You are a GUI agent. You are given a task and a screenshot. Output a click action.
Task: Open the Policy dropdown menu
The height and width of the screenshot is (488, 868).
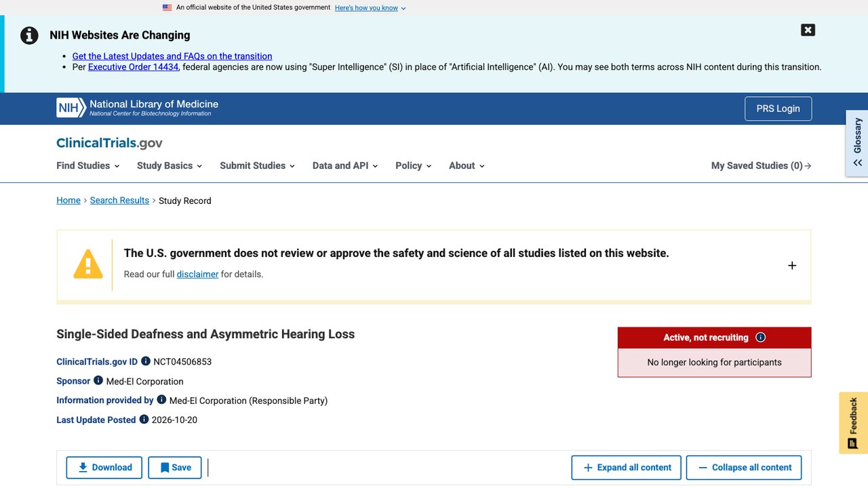(414, 165)
